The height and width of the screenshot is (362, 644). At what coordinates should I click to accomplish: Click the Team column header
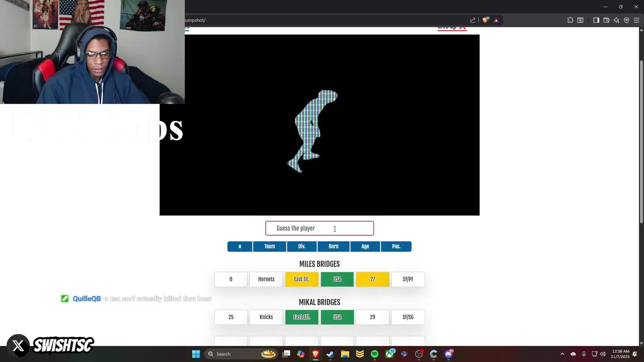(270, 246)
